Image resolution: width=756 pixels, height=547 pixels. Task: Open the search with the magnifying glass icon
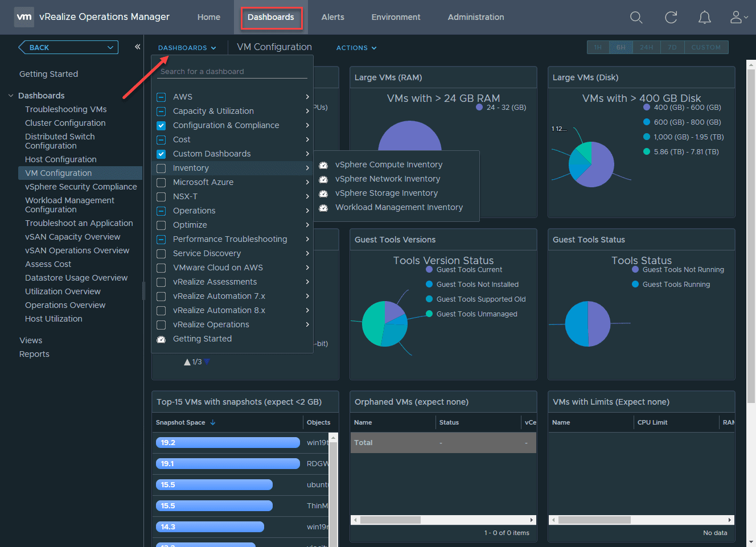[636, 17]
